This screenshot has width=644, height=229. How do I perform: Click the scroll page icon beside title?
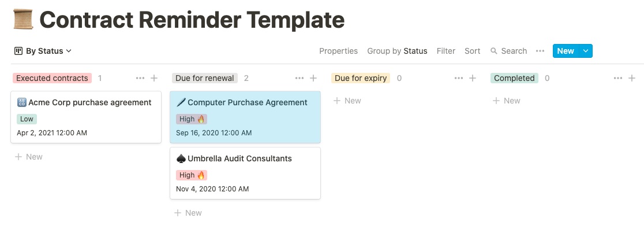[23, 19]
